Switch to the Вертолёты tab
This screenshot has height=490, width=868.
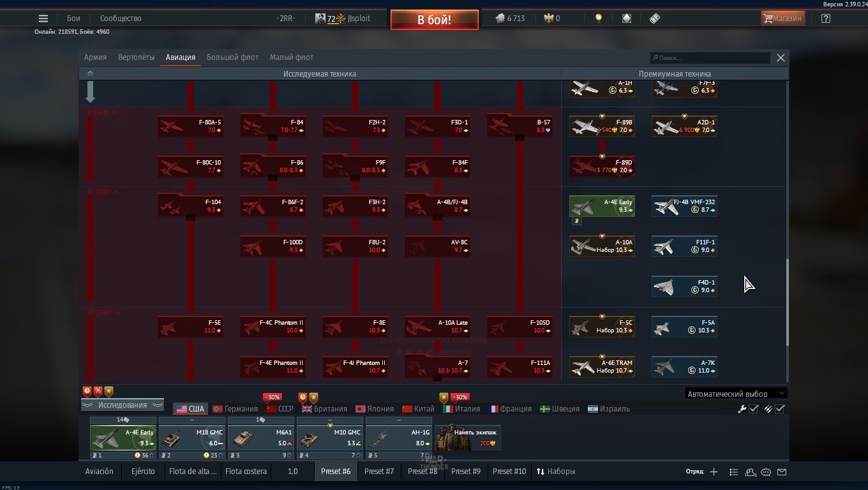(x=136, y=57)
